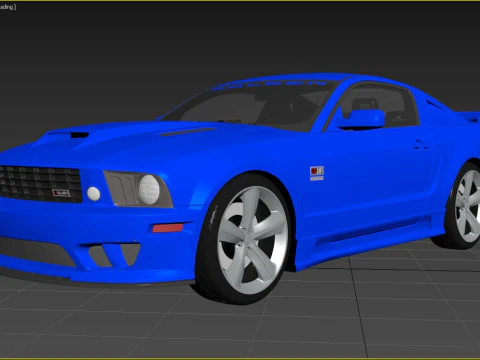
Task: Select the grille badge emblem
Action: coord(61,193)
